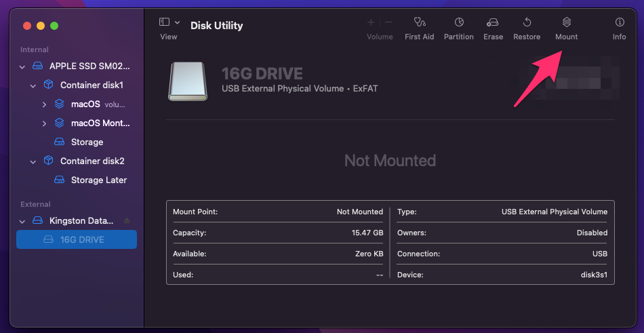Mount the 16G DRIVE volume

tap(566, 22)
